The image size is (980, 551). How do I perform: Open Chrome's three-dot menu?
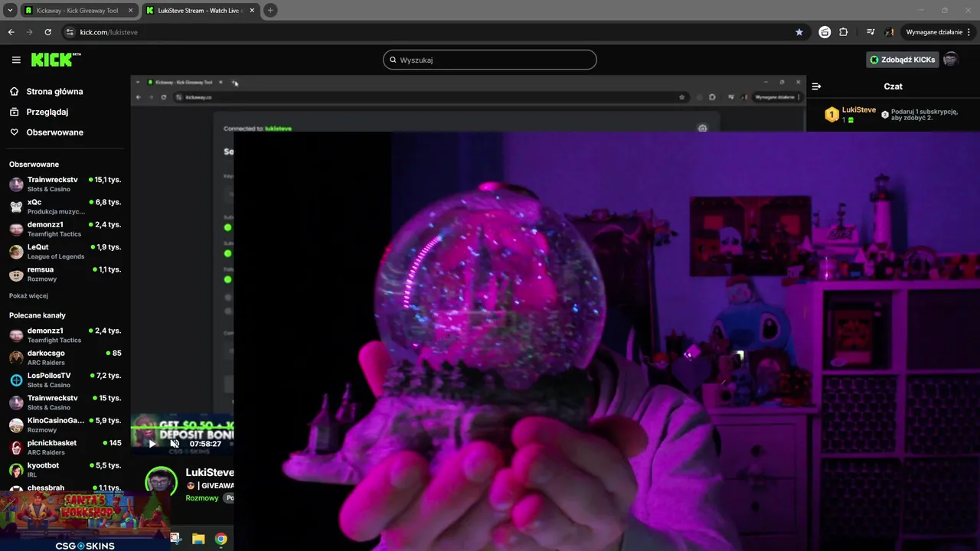pos(969,32)
